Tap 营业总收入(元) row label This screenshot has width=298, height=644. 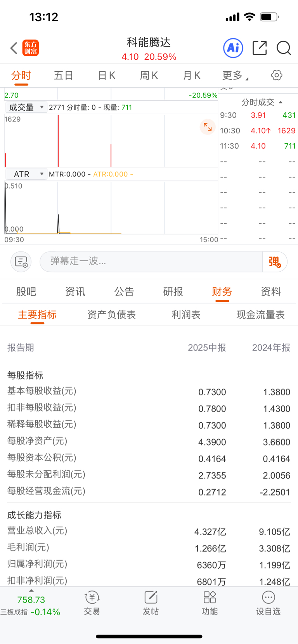[37, 531]
